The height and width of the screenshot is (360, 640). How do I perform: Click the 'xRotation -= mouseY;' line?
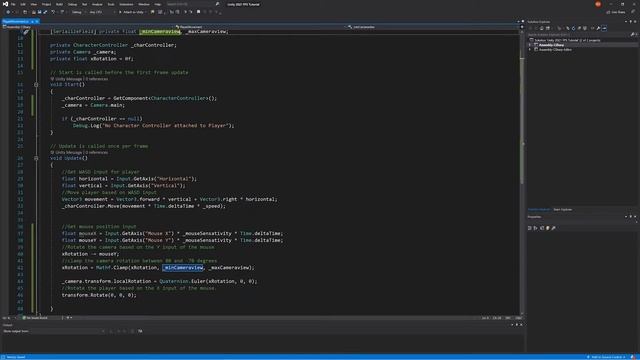coord(90,254)
